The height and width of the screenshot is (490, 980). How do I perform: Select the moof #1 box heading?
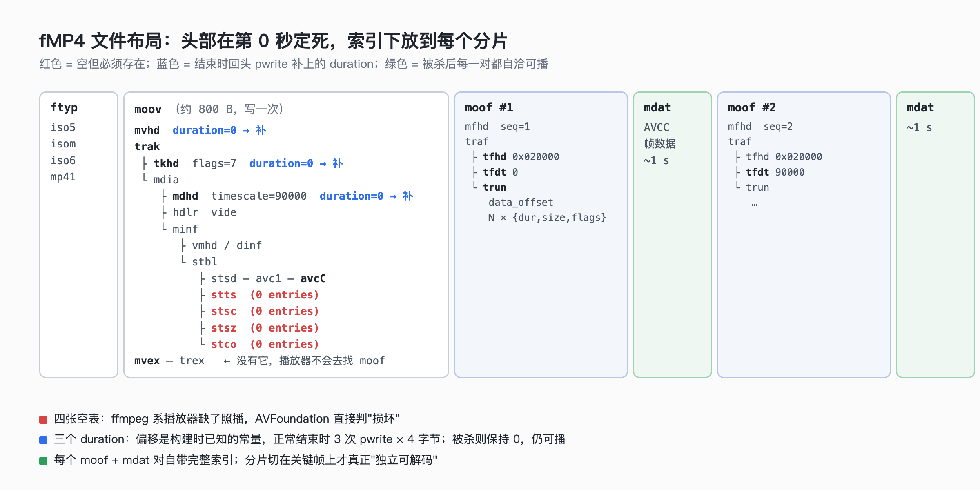pos(489,107)
